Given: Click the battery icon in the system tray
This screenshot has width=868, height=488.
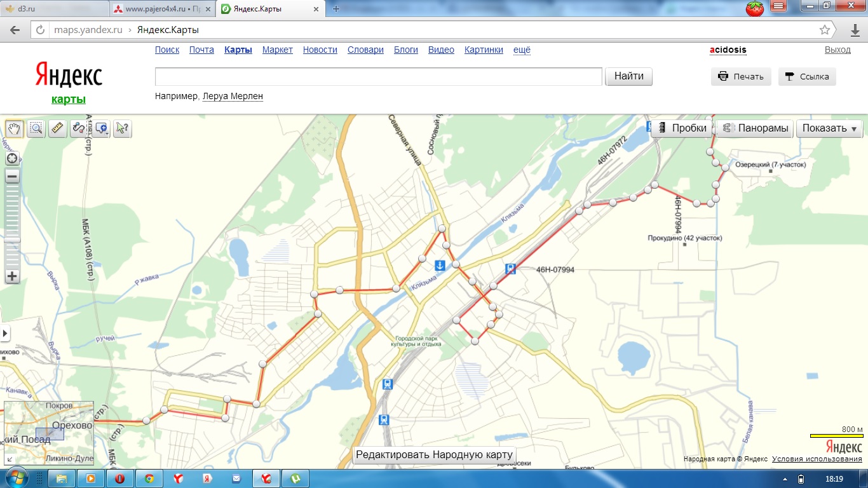Looking at the screenshot, I should pyautogui.click(x=801, y=479).
